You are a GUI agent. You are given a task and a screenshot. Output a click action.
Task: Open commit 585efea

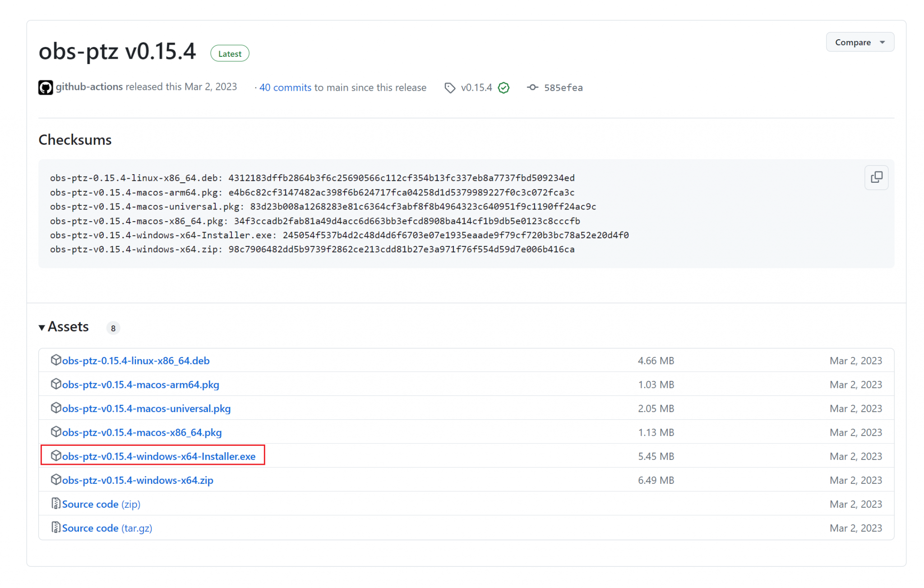coord(563,88)
